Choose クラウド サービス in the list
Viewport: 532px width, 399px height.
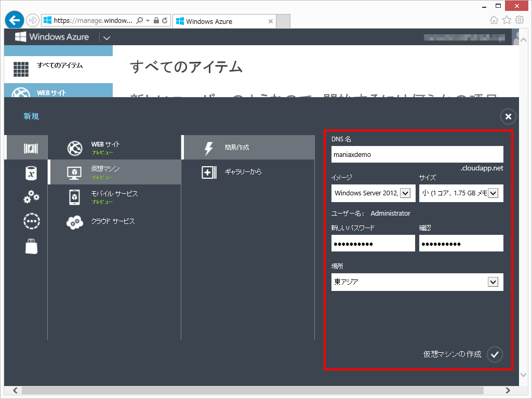click(115, 221)
